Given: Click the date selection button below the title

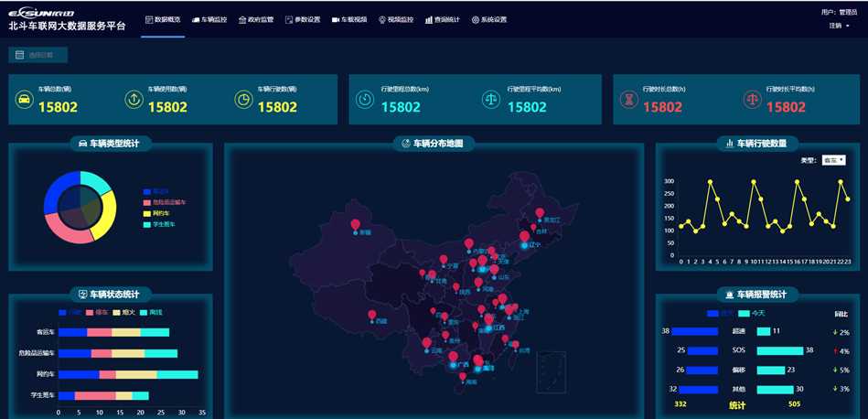Looking at the screenshot, I should [x=38, y=55].
